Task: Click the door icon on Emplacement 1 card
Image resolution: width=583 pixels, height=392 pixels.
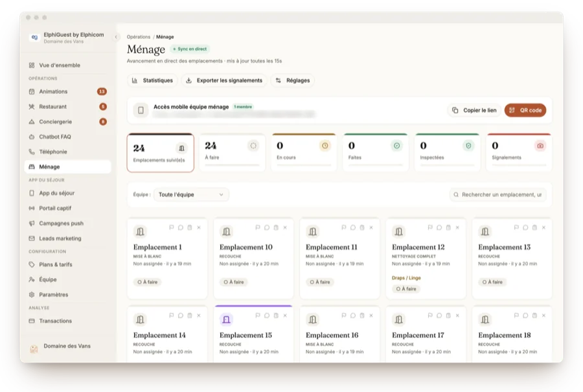Action: point(140,231)
